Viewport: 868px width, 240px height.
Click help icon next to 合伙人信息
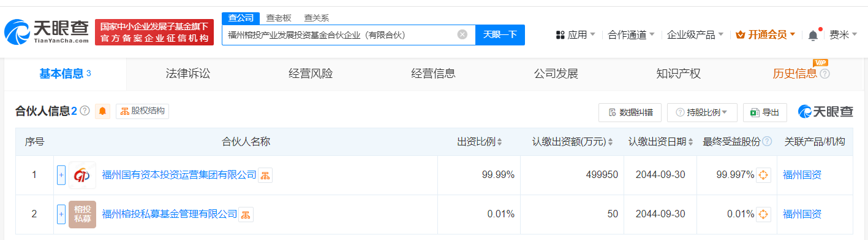[x=85, y=111]
